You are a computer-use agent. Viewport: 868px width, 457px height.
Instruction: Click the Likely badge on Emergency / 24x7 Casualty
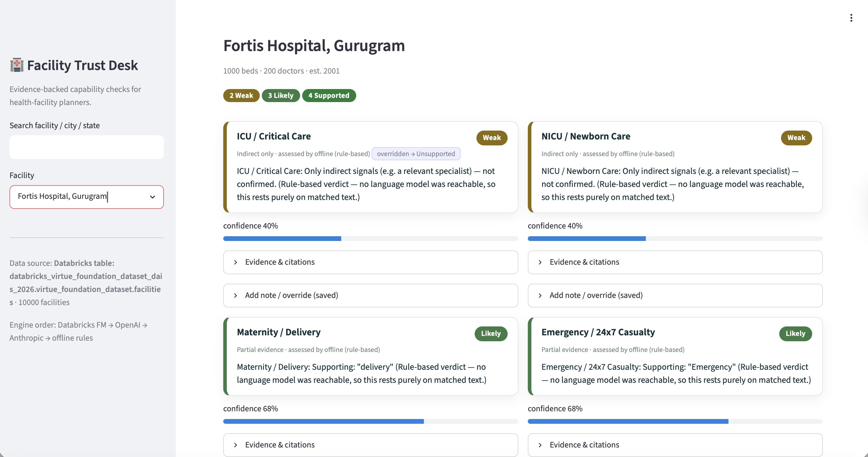pyautogui.click(x=796, y=334)
